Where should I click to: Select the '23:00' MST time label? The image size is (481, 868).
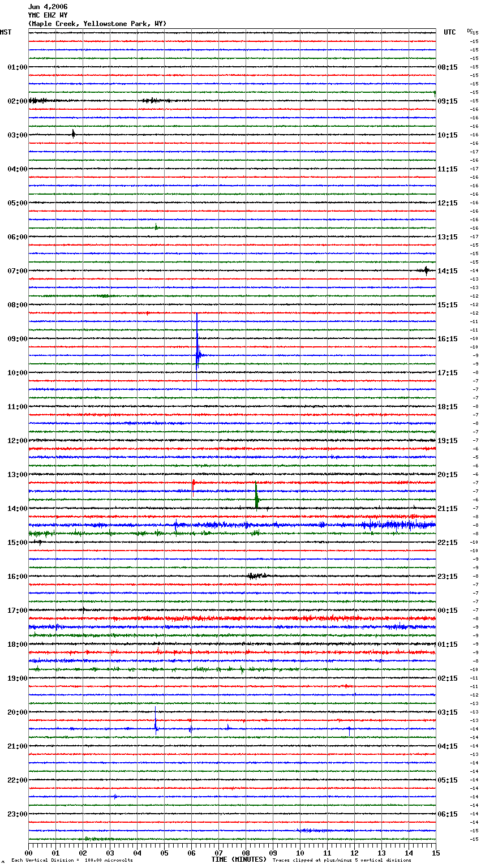tap(18, 814)
